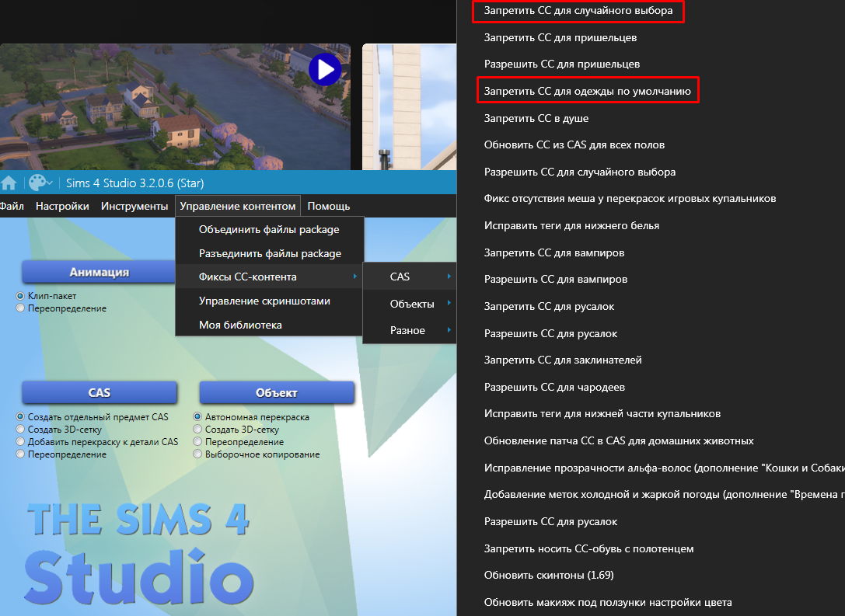Choose Выборочное копирование option
This screenshot has height=616, width=845.
[x=197, y=454]
